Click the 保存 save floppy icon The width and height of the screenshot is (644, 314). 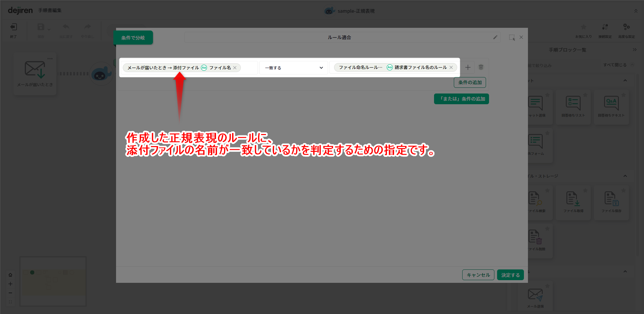coord(41,27)
